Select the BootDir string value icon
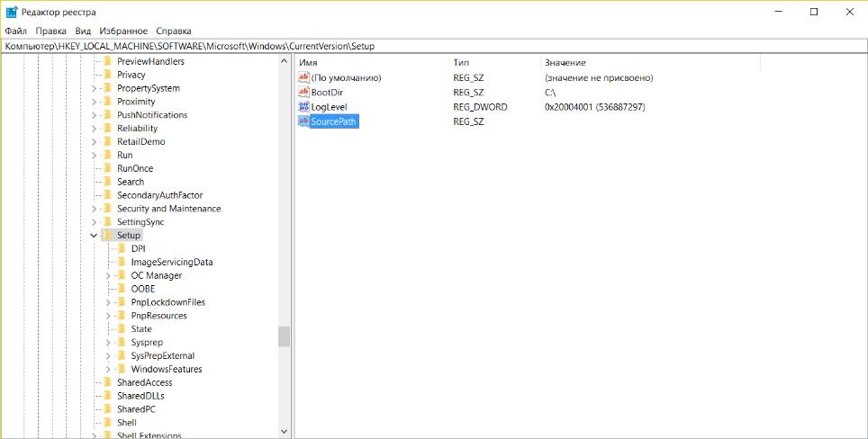868x439 pixels. [x=303, y=93]
